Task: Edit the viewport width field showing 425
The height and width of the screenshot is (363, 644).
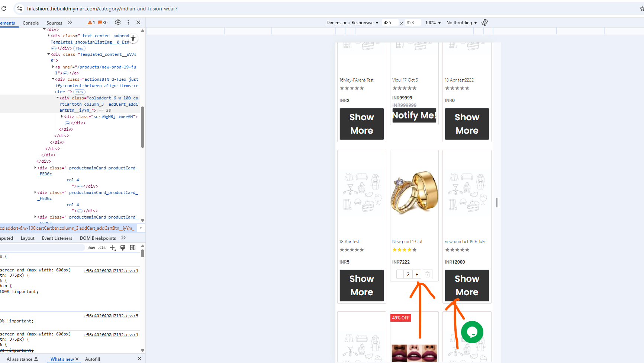Action: pos(390,23)
